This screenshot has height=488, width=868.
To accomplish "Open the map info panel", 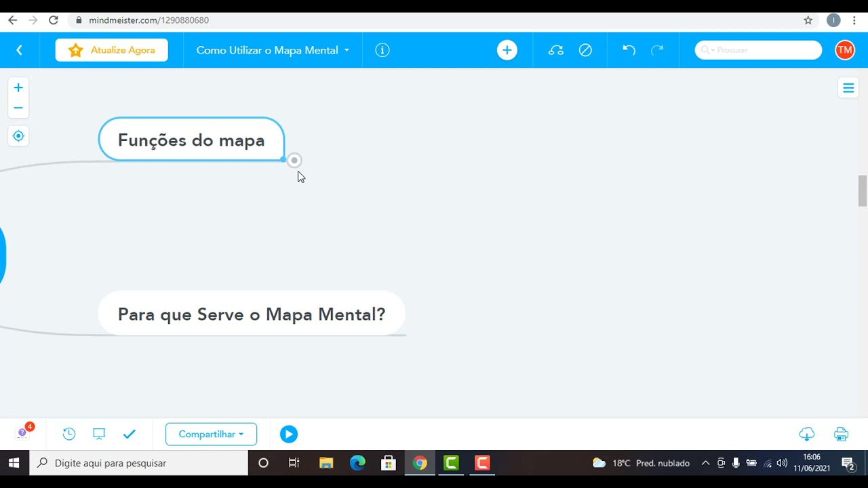I will [382, 49].
